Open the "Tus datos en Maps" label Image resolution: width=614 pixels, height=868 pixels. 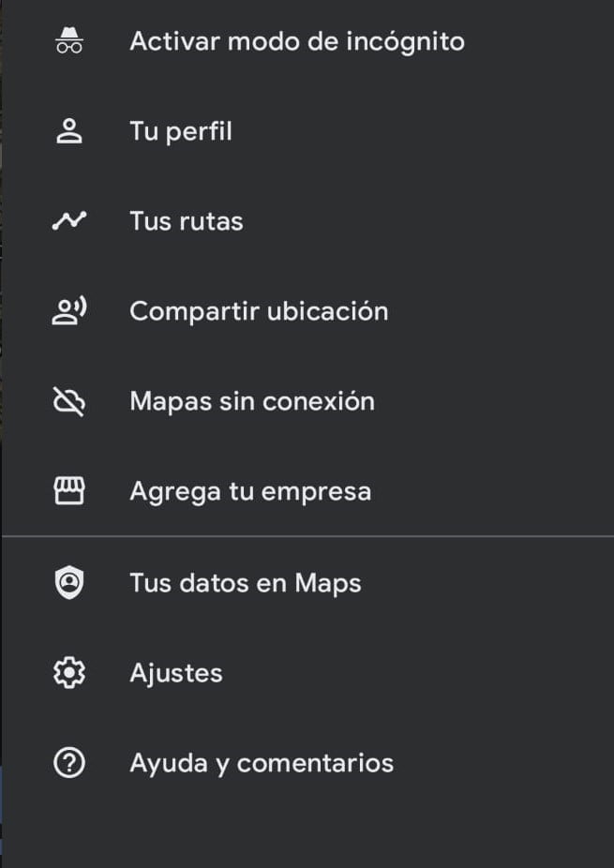tap(245, 583)
